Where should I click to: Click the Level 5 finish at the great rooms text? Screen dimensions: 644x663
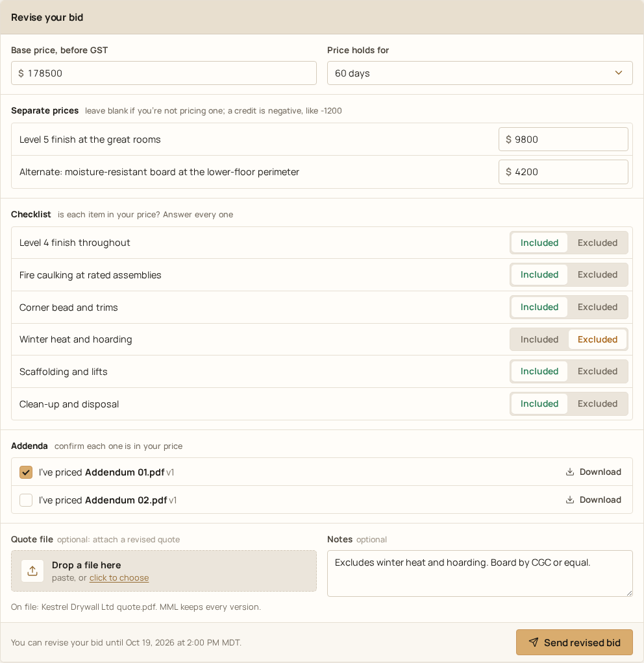(x=90, y=139)
